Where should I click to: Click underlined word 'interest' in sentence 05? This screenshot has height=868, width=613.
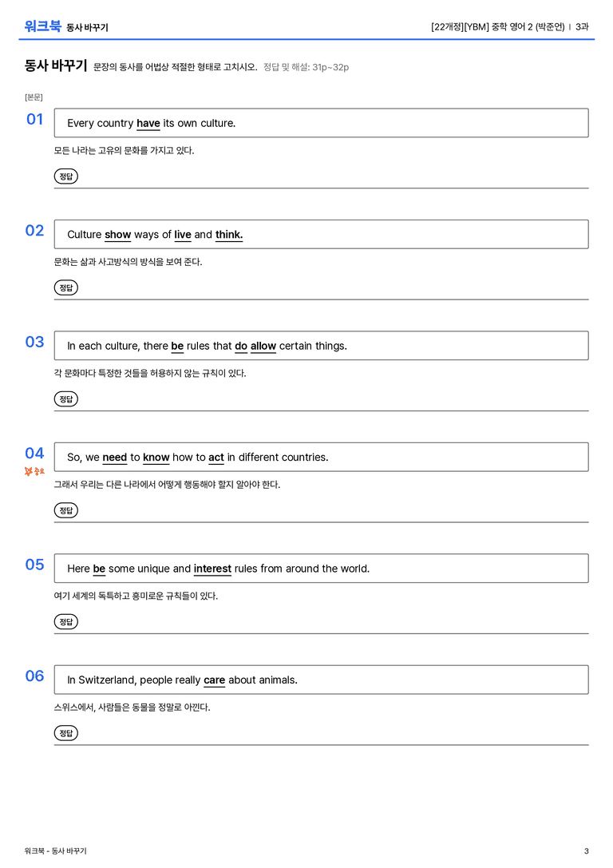click(x=212, y=569)
